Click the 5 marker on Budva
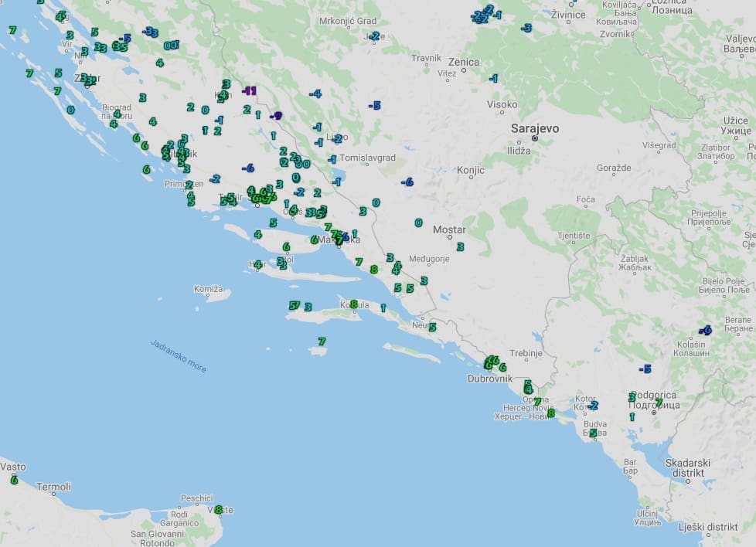The width and height of the screenshot is (756, 547). (x=593, y=433)
